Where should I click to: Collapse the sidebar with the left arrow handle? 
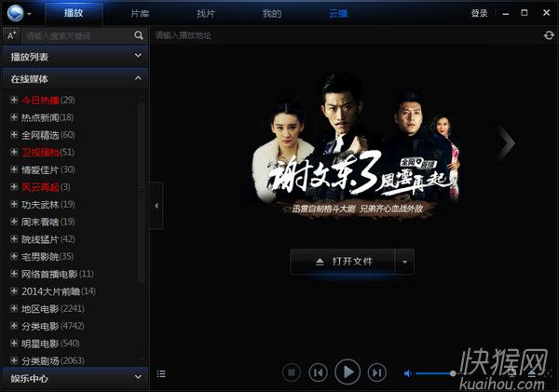tap(157, 206)
